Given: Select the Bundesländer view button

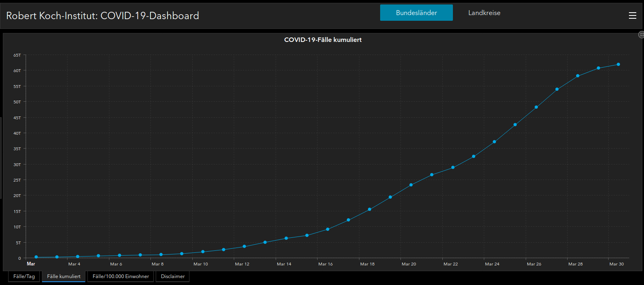Looking at the screenshot, I should pos(416,13).
